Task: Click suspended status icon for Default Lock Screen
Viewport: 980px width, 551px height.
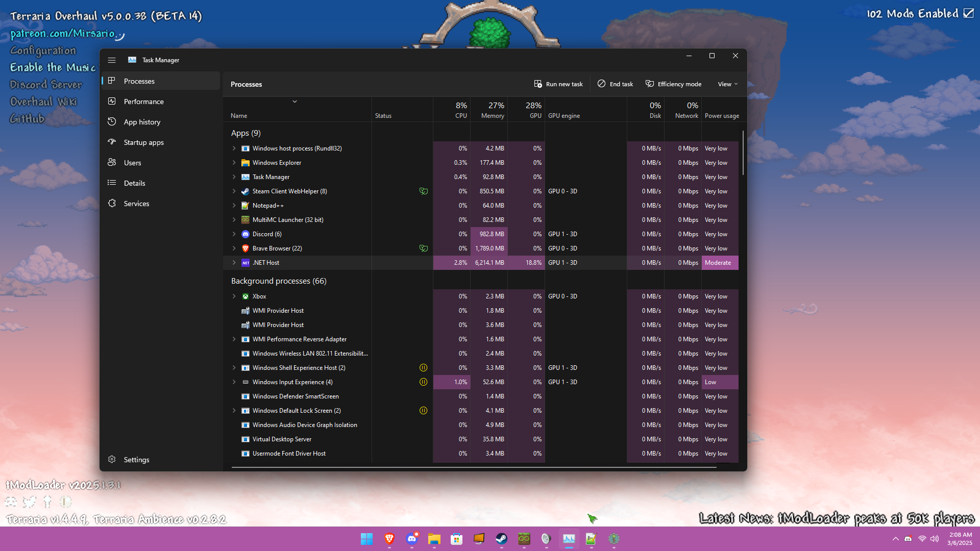Action: pos(423,411)
